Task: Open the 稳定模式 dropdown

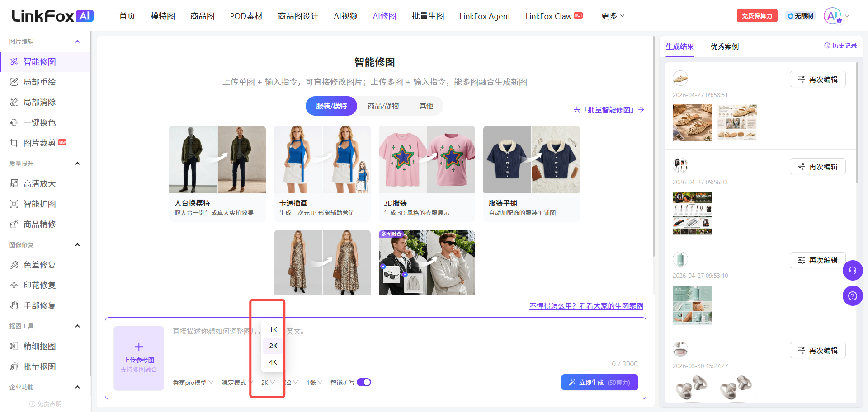Action: click(x=237, y=383)
